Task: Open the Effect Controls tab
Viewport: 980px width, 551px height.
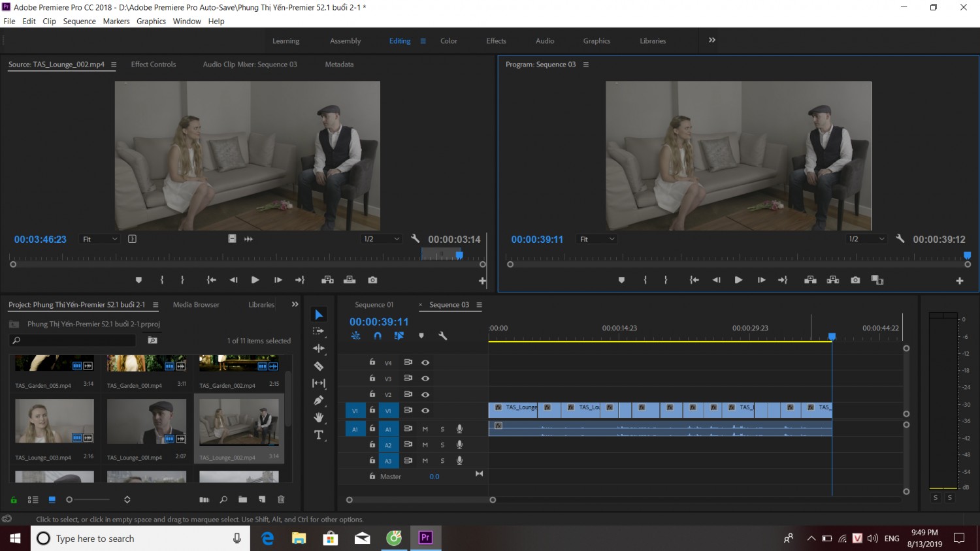Action: [154, 64]
